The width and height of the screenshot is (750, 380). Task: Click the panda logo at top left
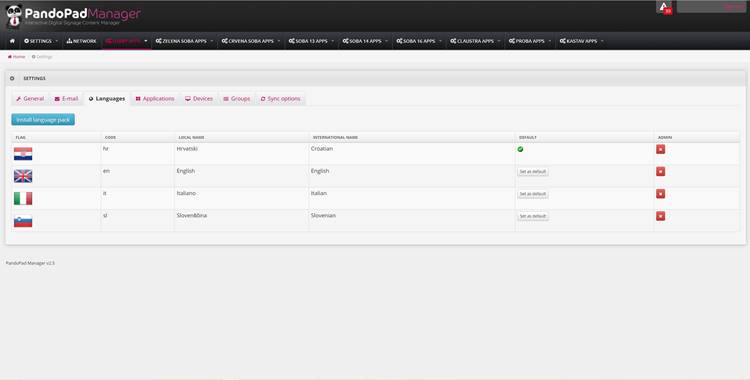pos(14,15)
